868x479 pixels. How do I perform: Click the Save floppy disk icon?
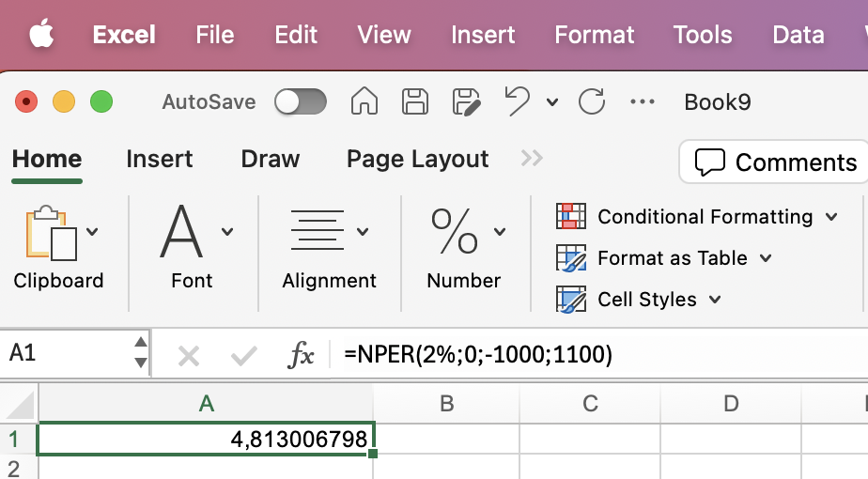point(415,101)
